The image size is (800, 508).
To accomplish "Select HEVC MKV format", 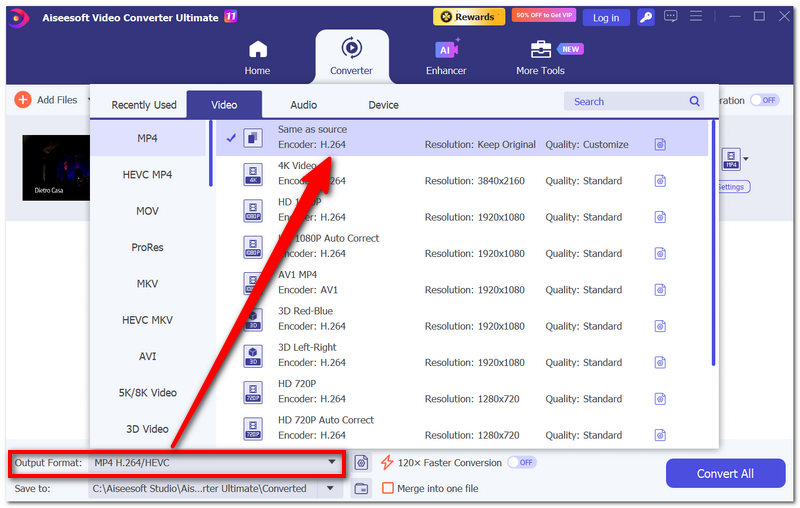I will pos(147,320).
